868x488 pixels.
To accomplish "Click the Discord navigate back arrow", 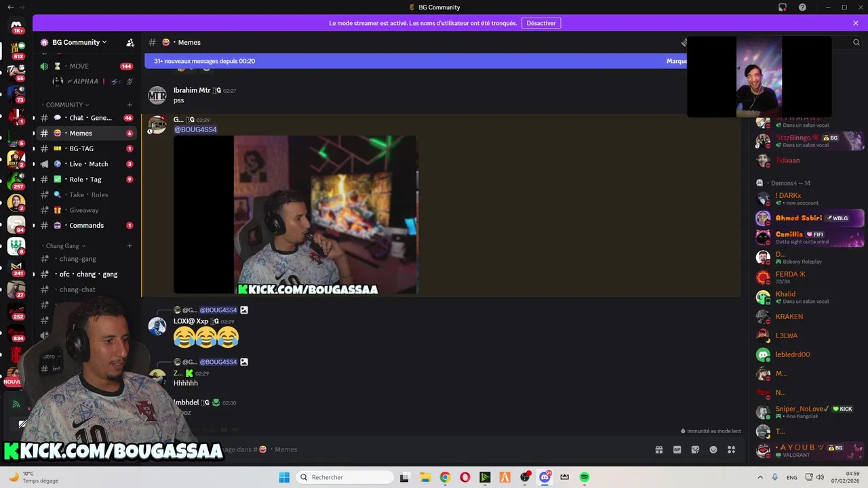I will [x=10, y=7].
